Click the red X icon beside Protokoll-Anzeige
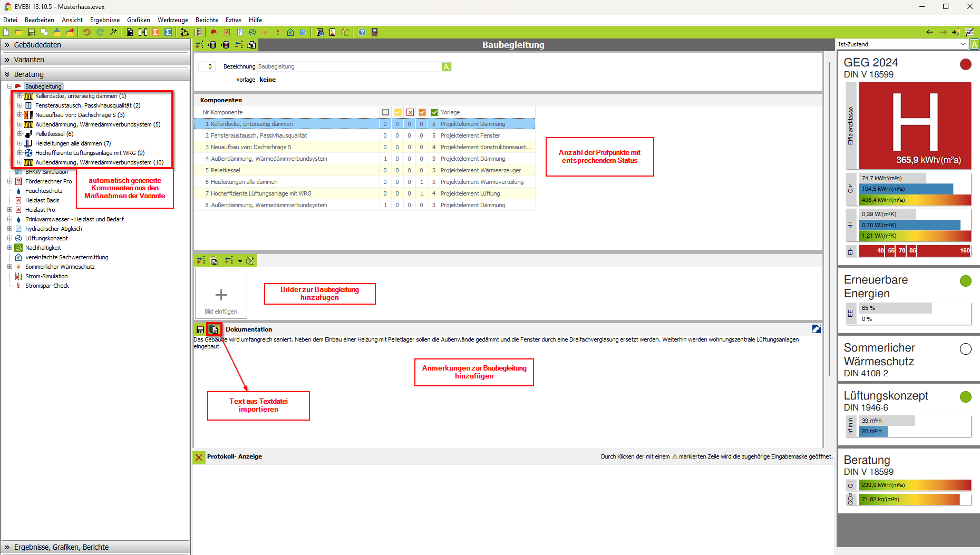 [199, 457]
